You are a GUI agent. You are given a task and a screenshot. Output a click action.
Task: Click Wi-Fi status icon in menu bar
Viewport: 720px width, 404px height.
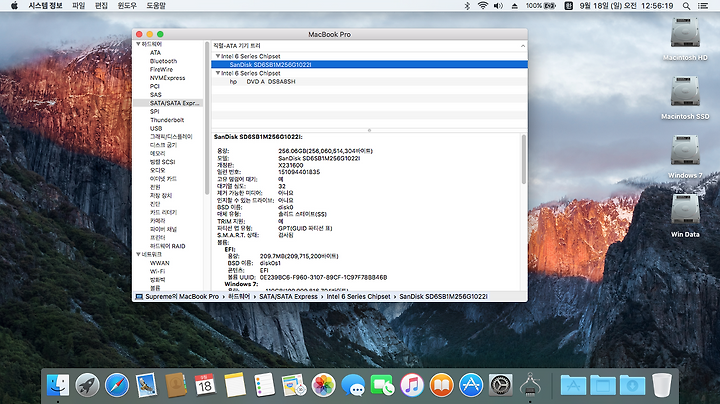[483, 6]
